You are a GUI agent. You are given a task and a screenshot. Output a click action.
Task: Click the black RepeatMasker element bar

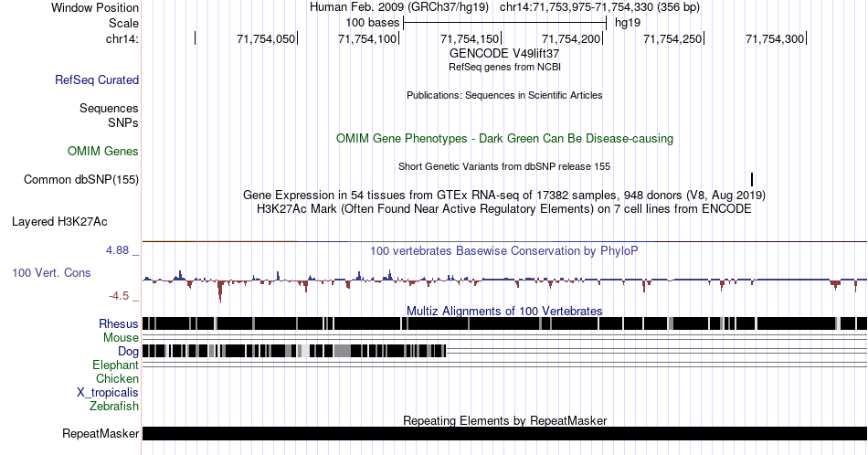click(x=504, y=433)
